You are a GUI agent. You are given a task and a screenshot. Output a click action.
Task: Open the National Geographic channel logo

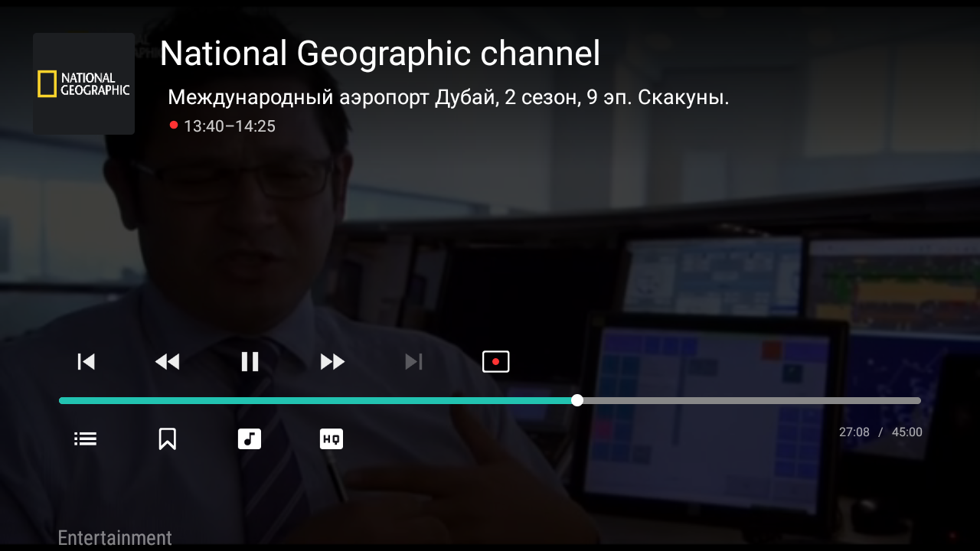pyautogui.click(x=83, y=83)
